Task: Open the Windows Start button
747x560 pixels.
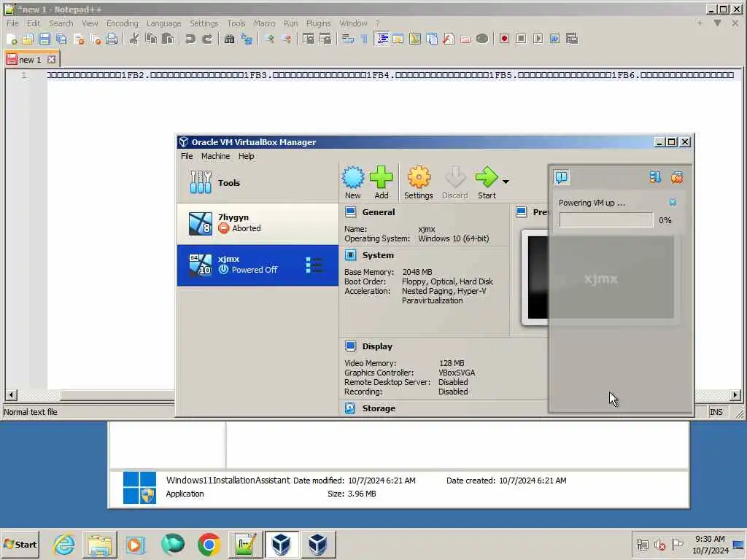Action: (x=20, y=544)
